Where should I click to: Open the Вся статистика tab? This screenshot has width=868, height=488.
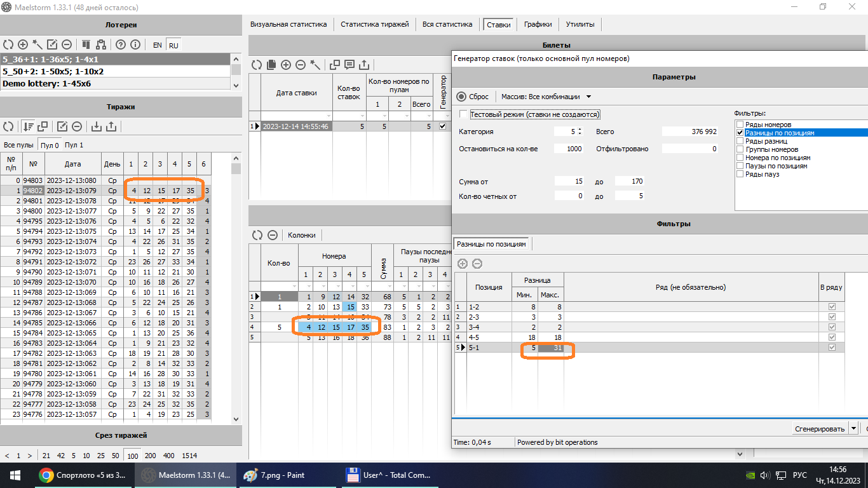[x=447, y=24]
